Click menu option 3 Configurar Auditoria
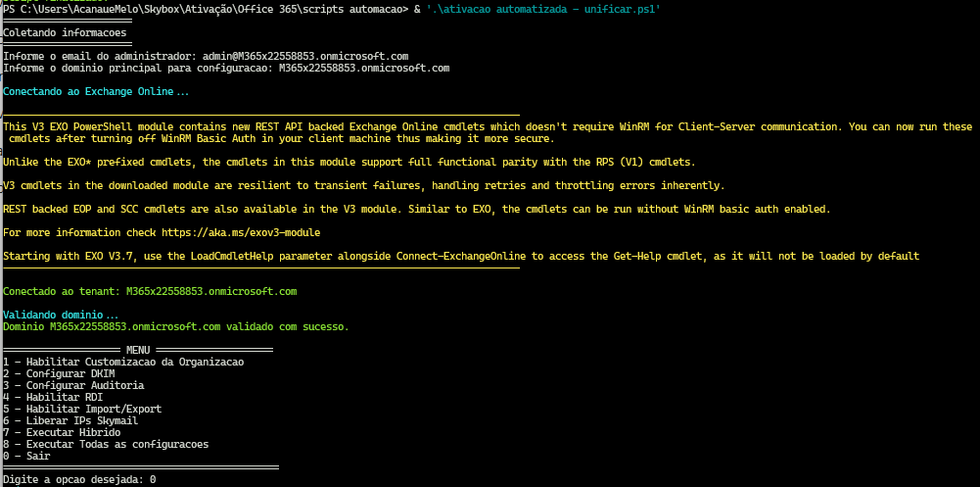The width and height of the screenshot is (980, 487). (x=73, y=385)
